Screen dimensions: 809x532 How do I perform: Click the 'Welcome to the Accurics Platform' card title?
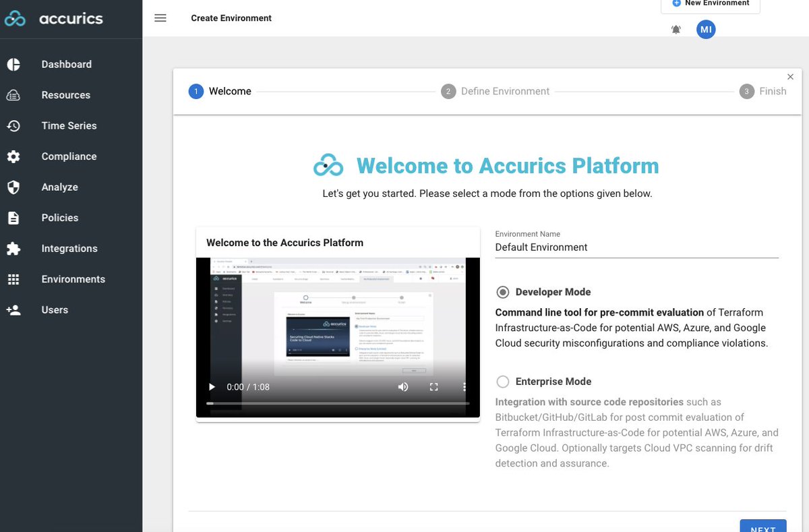point(284,243)
